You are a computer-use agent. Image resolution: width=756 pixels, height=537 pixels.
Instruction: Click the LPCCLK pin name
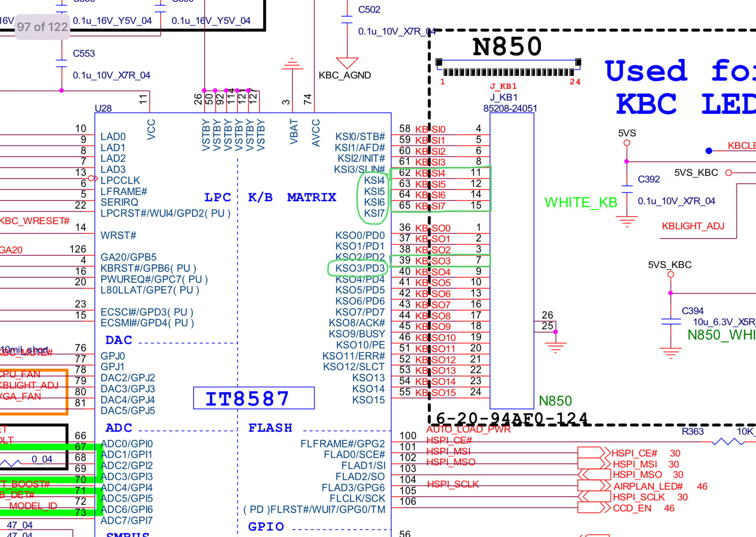[120, 180]
